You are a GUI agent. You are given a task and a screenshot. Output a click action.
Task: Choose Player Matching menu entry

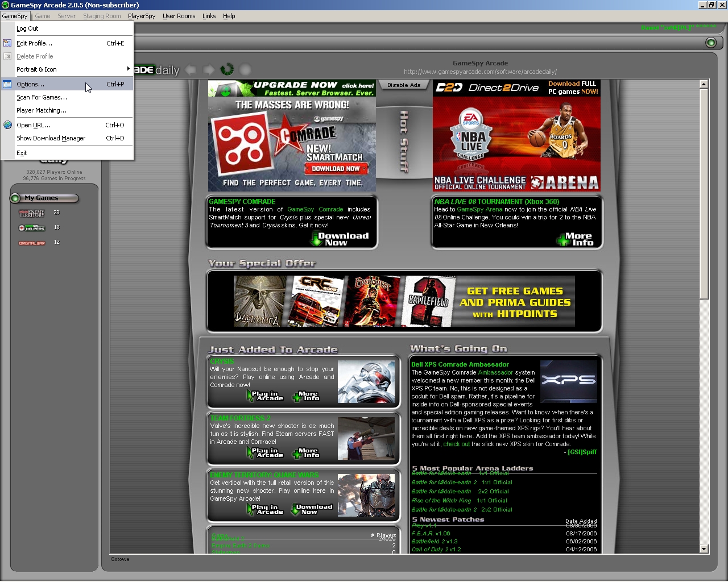[67, 110]
